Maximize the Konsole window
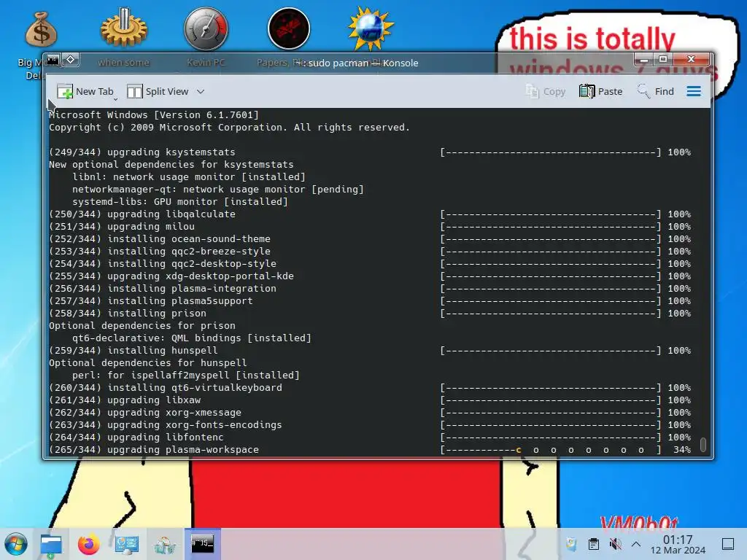The image size is (747, 560). coord(662,60)
